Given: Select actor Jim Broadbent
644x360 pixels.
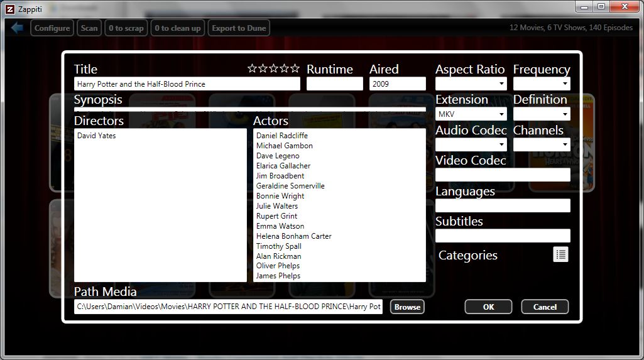Looking at the screenshot, I should (x=280, y=176).
